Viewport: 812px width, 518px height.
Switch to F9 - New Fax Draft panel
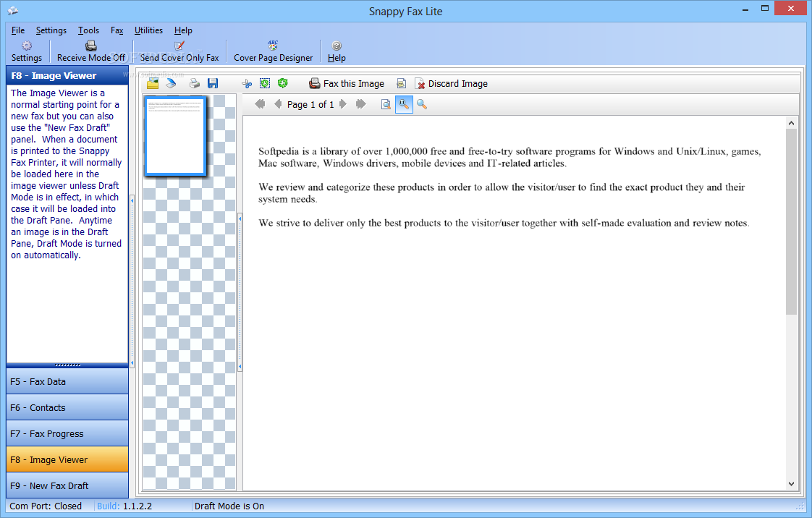click(67, 485)
